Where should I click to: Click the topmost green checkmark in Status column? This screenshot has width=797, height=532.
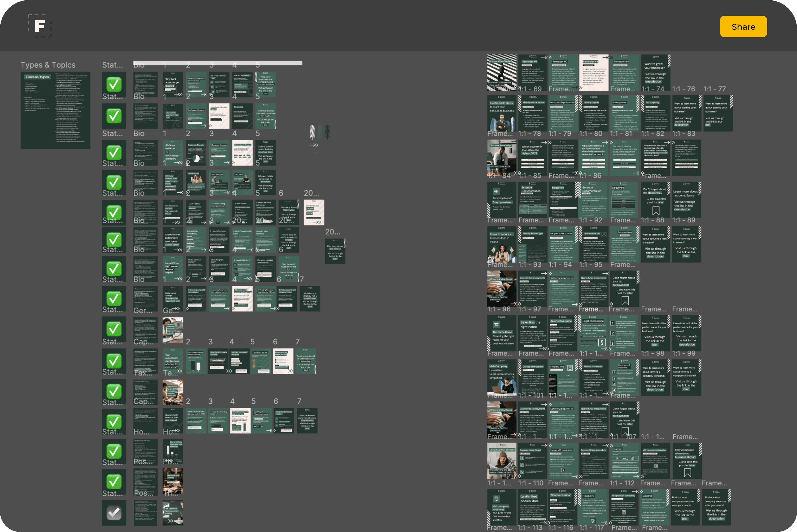(114, 84)
